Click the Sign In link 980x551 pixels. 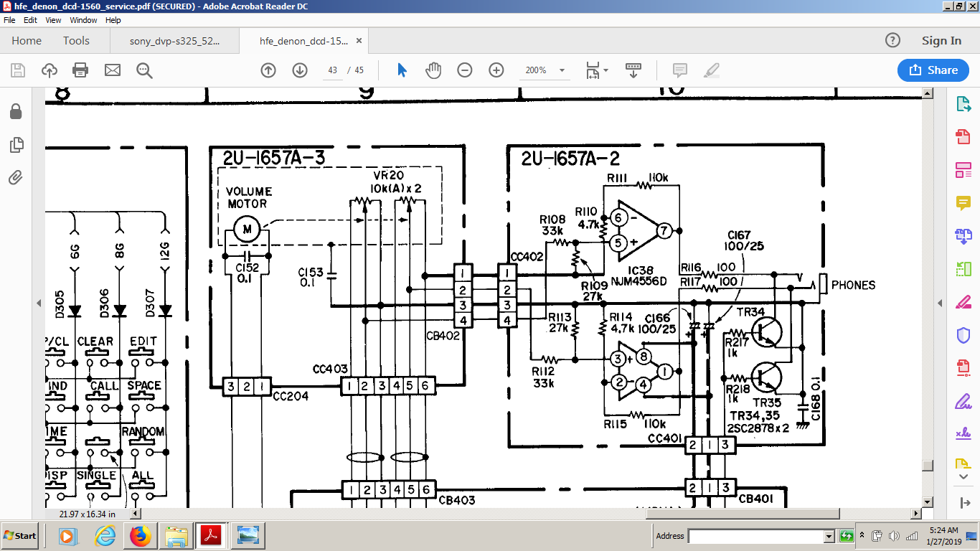941,41
